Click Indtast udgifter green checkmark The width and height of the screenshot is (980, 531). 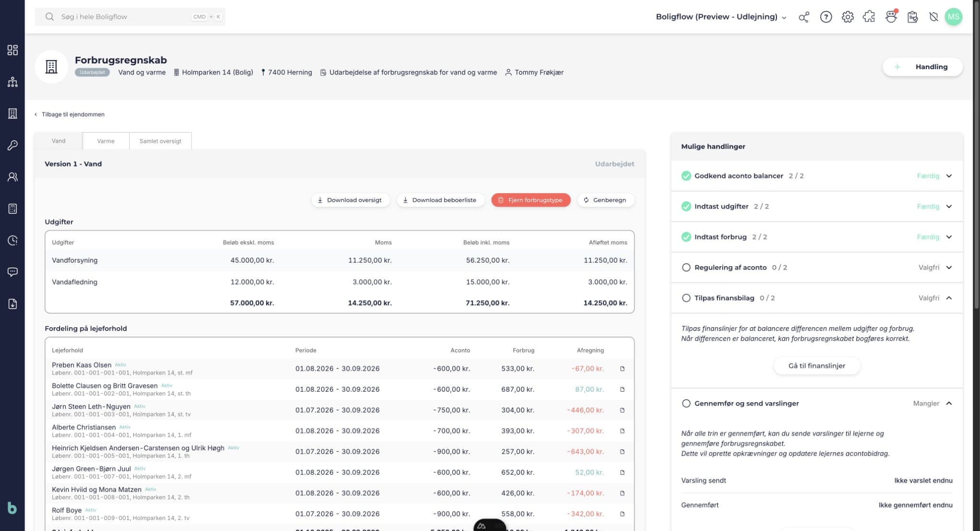686,206
